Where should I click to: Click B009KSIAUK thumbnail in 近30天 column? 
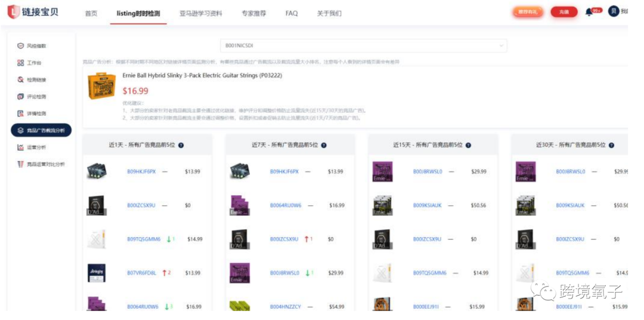pos(526,205)
